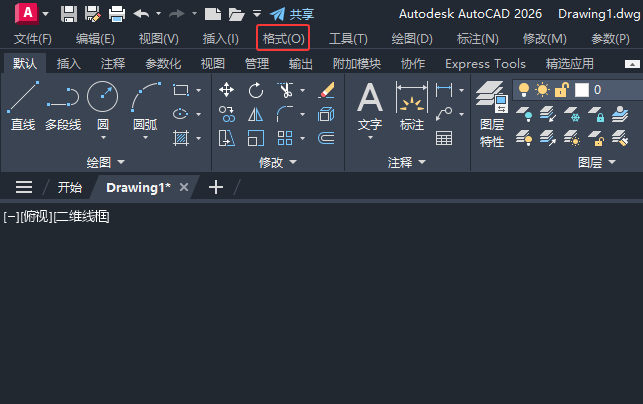
Task: Switch to the Insert (插入) ribbon tab
Action: 68,64
